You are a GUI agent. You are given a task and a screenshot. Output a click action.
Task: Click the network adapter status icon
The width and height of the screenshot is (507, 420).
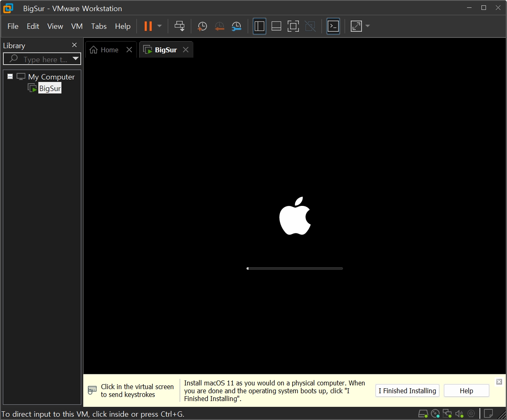click(447, 413)
